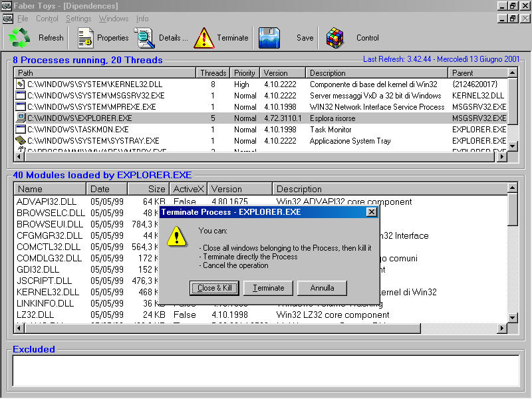The height and width of the screenshot is (399, 532).
Task: Click the KERNEL32.DLL process icon
Action: 21,84
